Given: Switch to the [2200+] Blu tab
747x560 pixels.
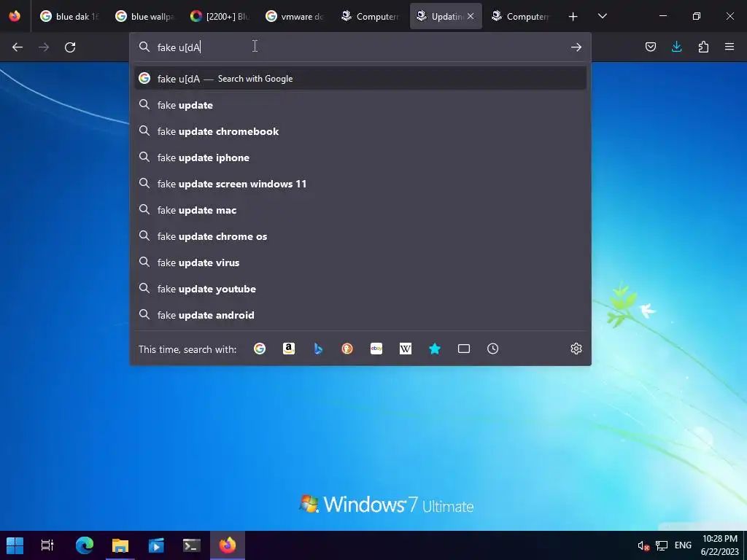Looking at the screenshot, I should tap(220, 16).
